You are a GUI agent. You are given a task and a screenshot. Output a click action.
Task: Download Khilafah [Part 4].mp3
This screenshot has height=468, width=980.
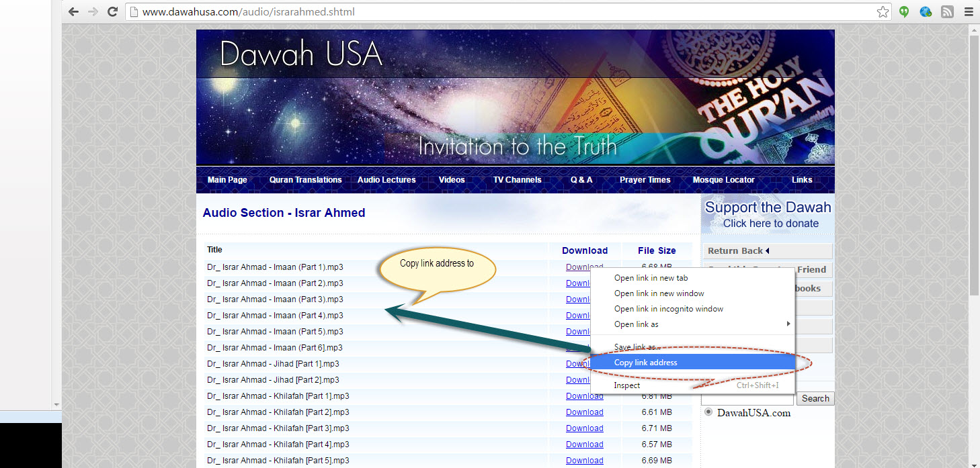coord(585,444)
